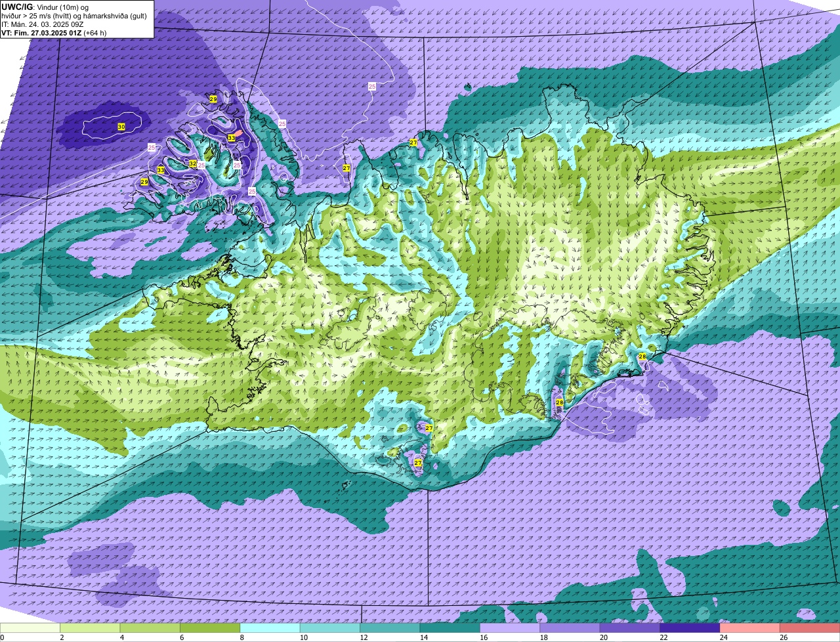The image size is (840, 642).
Task: Click the above-26 m/s red legend swatch
Action: click(x=810, y=628)
